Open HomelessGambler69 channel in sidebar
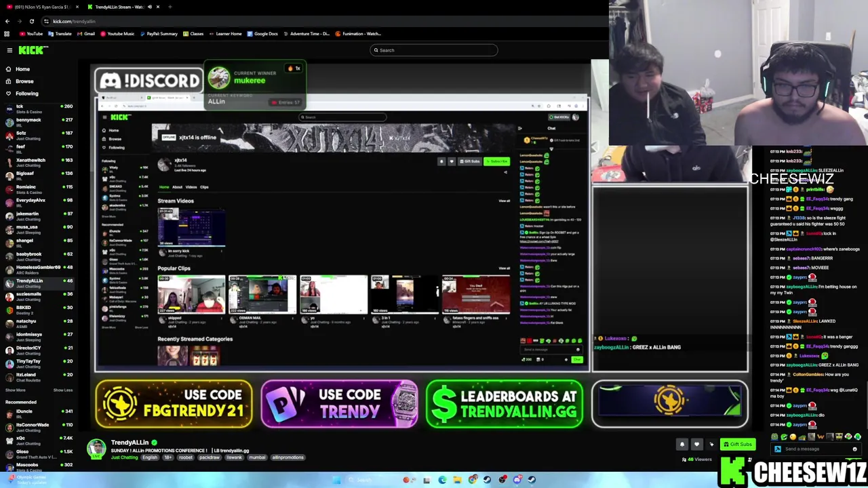868x488 pixels. [39, 270]
